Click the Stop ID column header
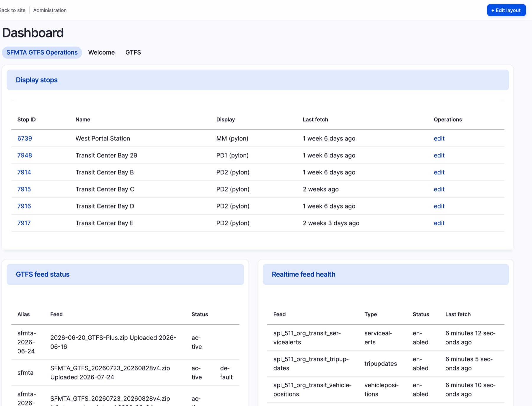Viewport: 532px width, 406px height. [27, 120]
